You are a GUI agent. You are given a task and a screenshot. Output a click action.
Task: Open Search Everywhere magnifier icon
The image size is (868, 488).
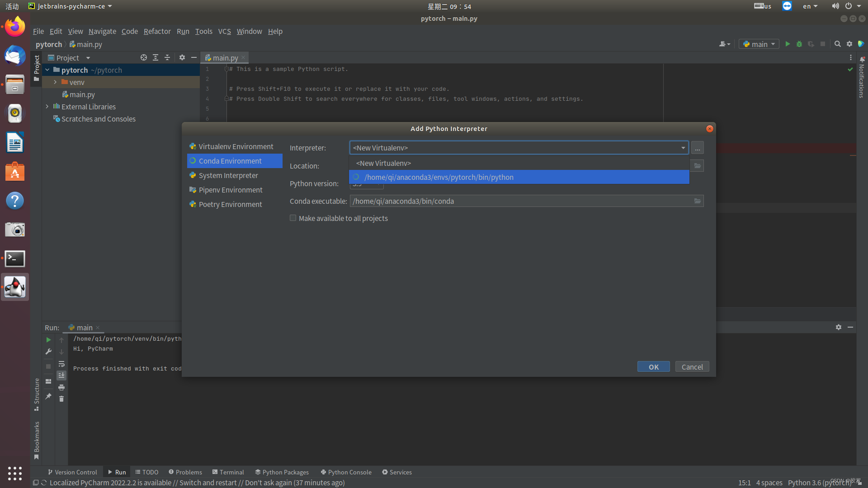point(837,44)
